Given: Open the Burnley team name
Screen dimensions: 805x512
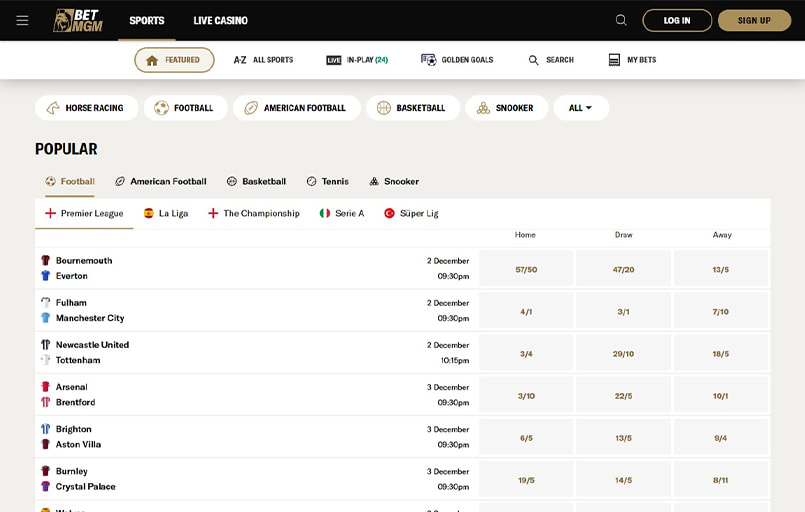Looking at the screenshot, I should 72,471.
